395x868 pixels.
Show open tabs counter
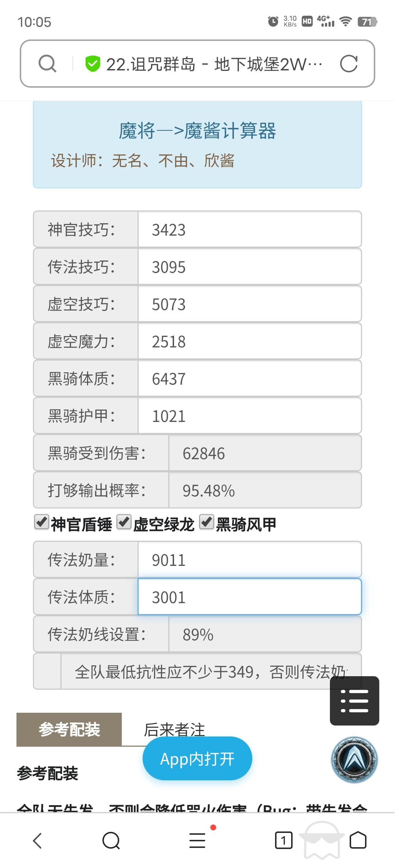(283, 840)
